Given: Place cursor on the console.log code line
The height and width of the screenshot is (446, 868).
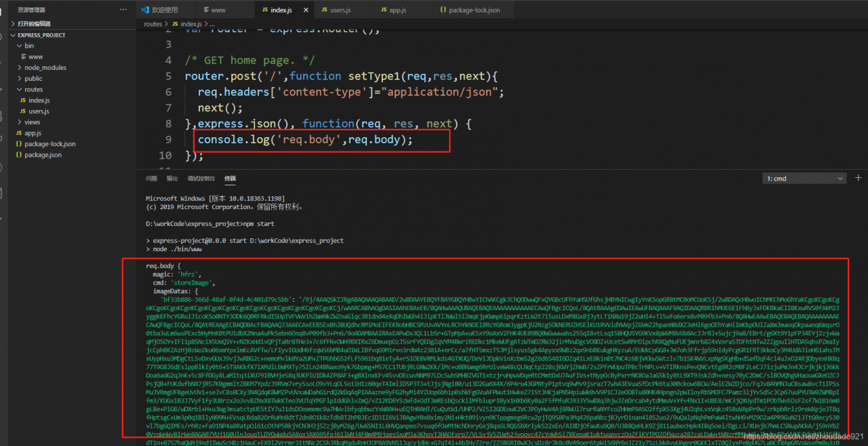Looking at the screenshot, I should click(305, 140).
